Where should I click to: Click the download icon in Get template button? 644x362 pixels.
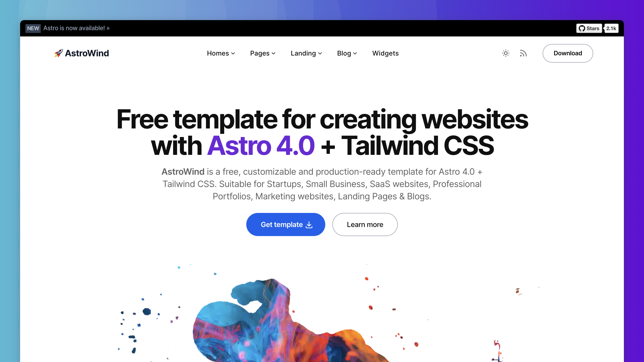tap(310, 224)
